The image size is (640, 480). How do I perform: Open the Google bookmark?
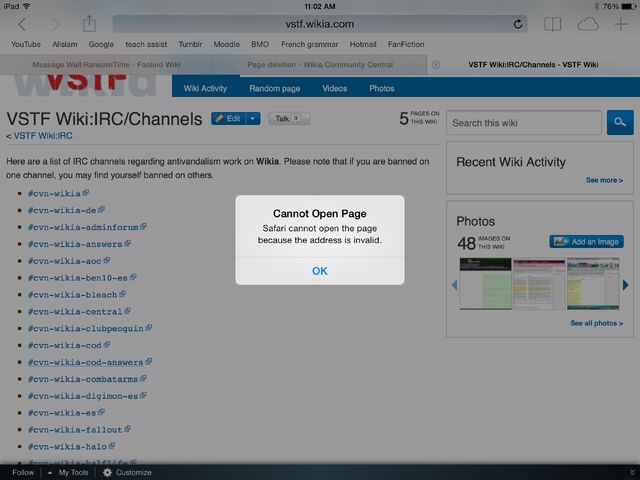point(101,44)
